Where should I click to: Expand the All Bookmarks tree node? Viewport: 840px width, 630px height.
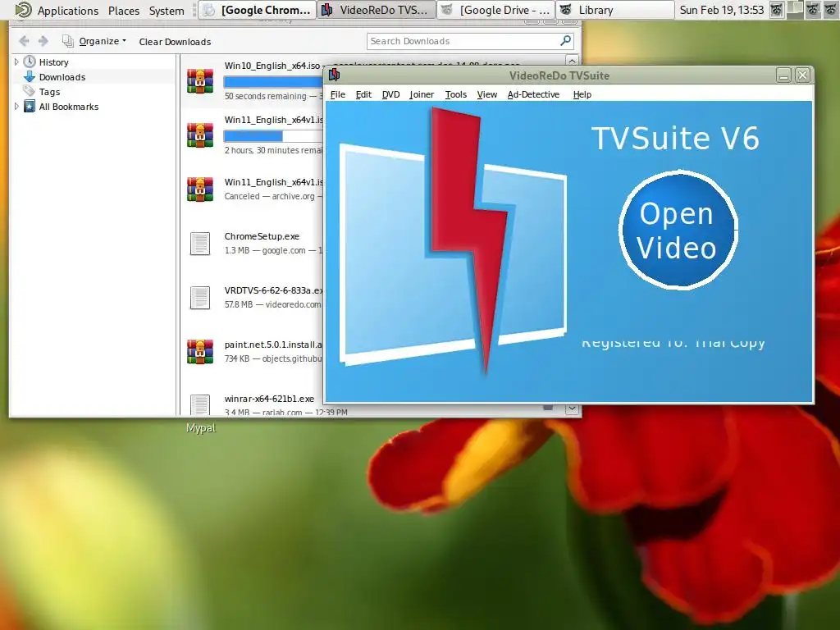(16, 107)
